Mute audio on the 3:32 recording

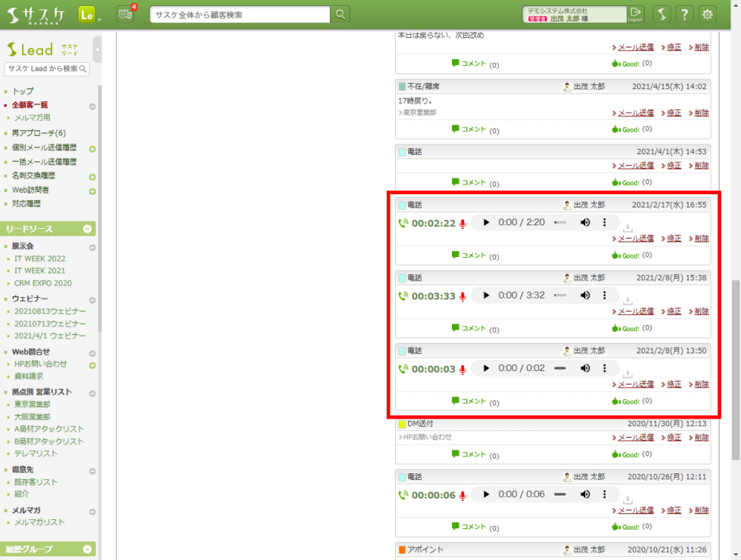(x=585, y=296)
